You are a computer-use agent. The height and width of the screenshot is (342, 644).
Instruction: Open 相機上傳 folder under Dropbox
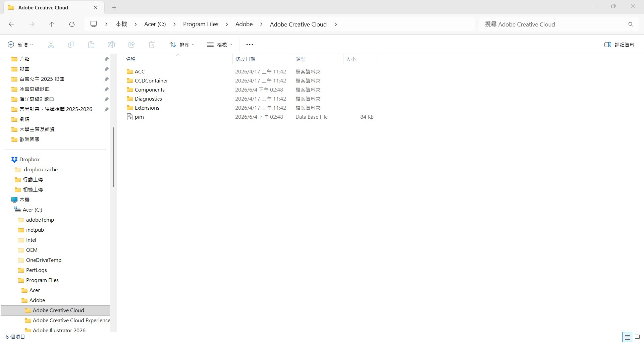point(33,190)
